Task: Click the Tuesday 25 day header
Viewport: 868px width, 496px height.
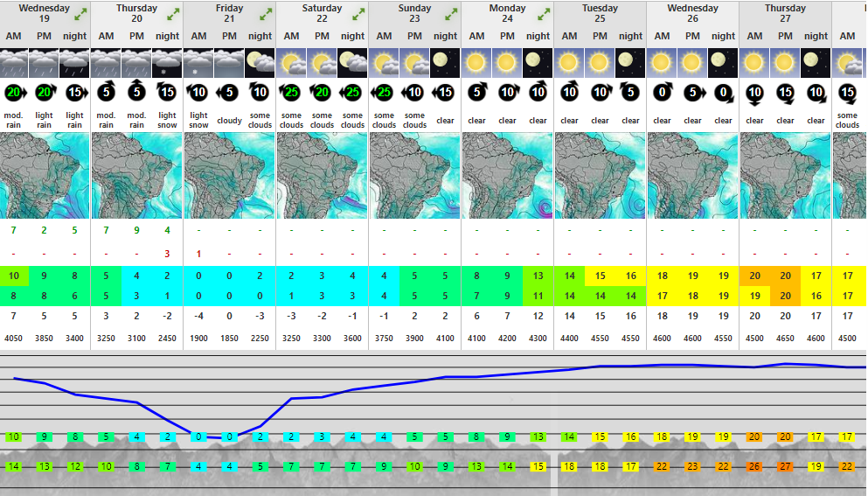Action: coord(600,13)
